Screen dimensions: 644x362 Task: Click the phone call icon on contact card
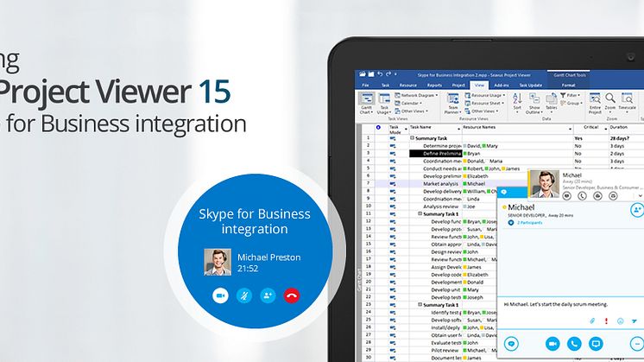[582, 196]
